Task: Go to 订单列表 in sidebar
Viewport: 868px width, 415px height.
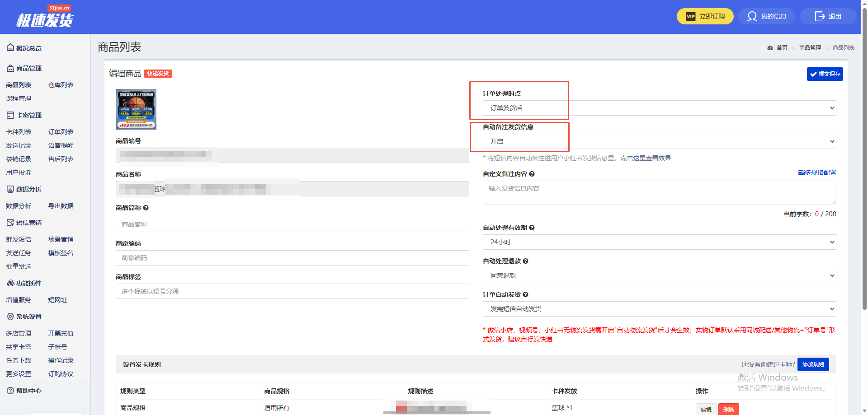Action: click(61, 132)
